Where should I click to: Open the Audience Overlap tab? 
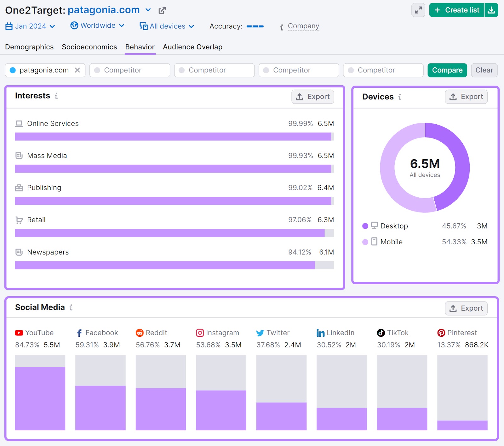192,47
